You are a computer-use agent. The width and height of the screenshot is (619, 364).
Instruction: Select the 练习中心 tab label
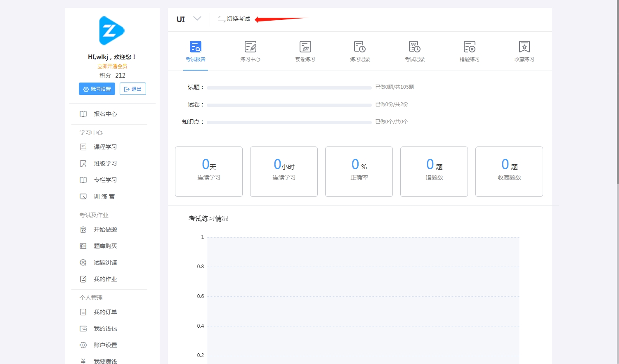(250, 59)
